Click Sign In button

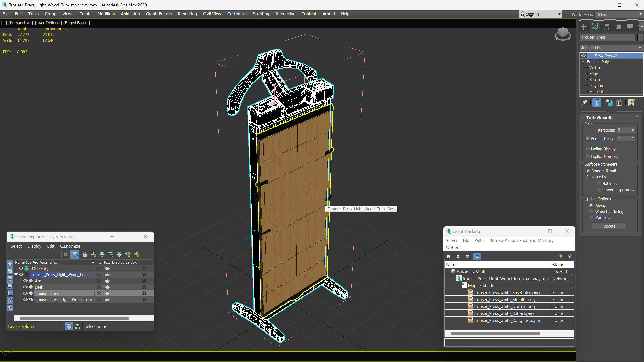point(532,14)
